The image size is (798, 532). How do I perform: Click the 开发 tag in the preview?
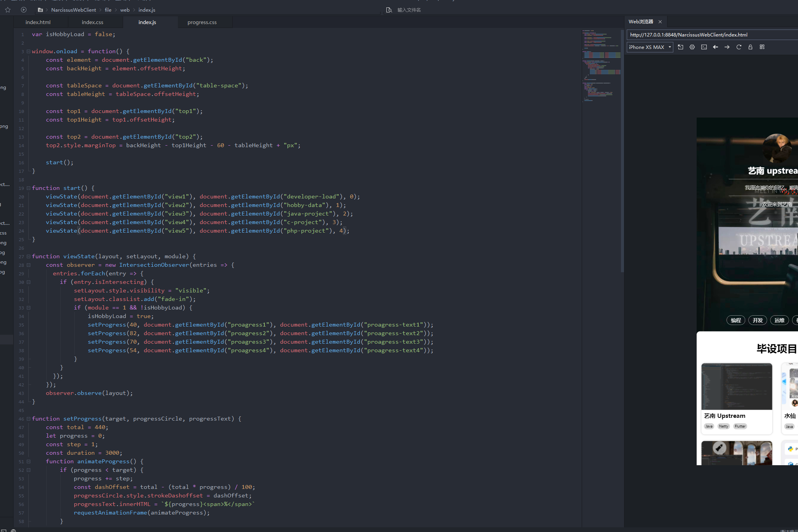coord(758,320)
